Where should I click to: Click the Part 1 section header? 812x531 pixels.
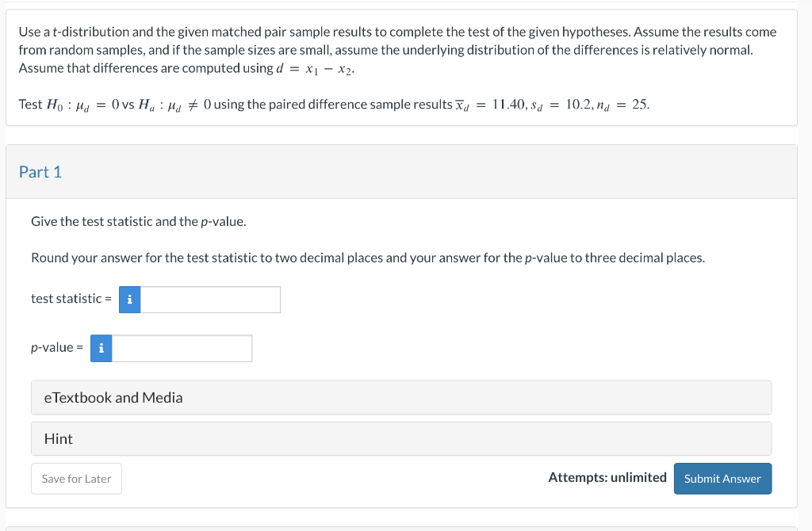tap(40, 172)
